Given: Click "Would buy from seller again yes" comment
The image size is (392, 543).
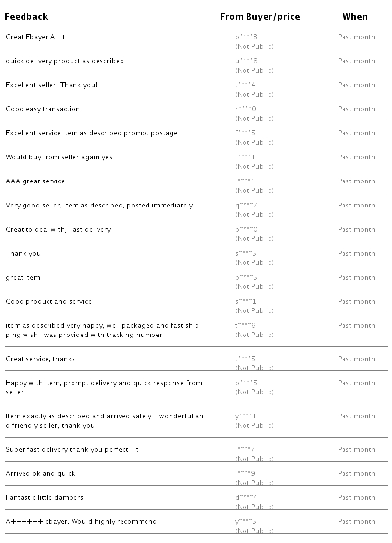Looking at the screenshot, I should (59, 157).
